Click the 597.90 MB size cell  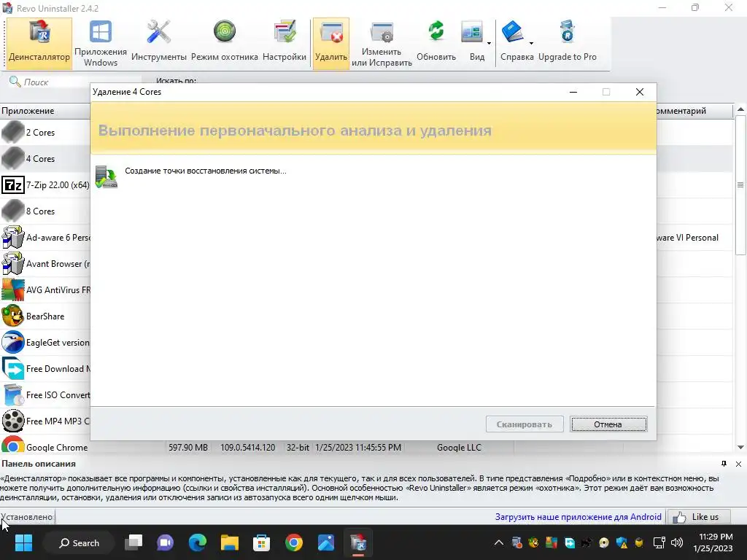(x=188, y=447)
